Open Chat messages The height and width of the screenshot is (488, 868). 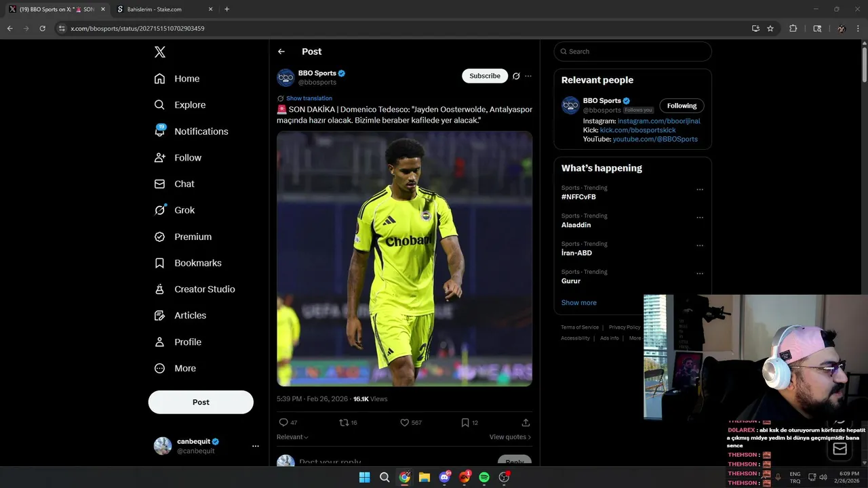174,184
